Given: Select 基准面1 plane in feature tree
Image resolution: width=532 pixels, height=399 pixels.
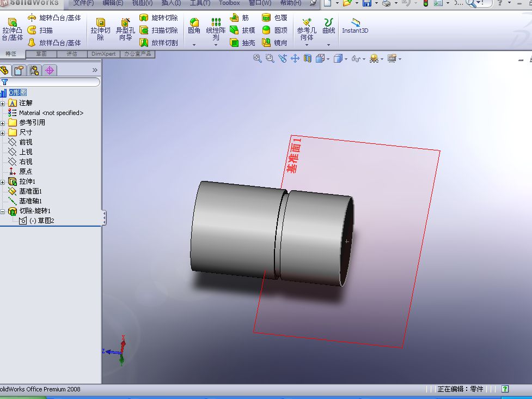Looking at the screenshot, I should click(x=25, y=191).
